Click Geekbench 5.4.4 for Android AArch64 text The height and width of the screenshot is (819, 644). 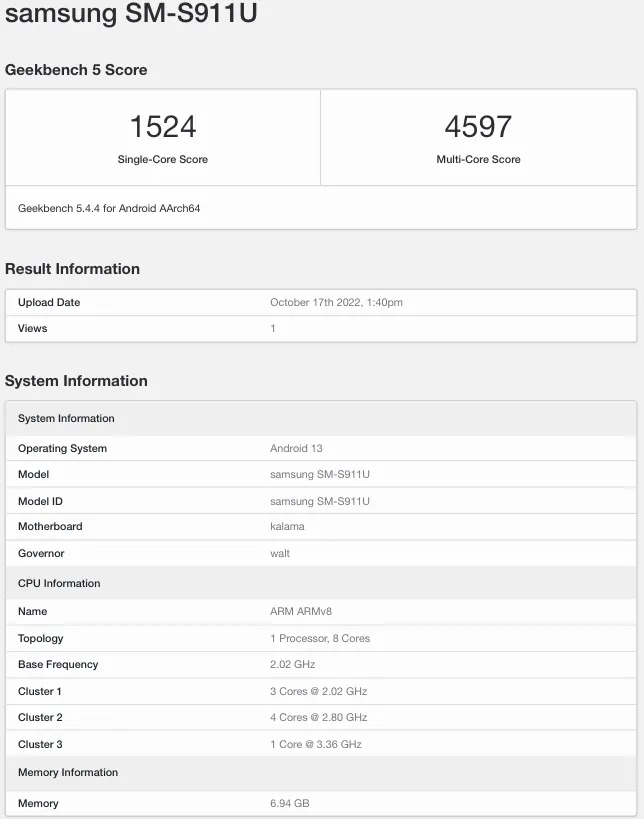point(109,209)
